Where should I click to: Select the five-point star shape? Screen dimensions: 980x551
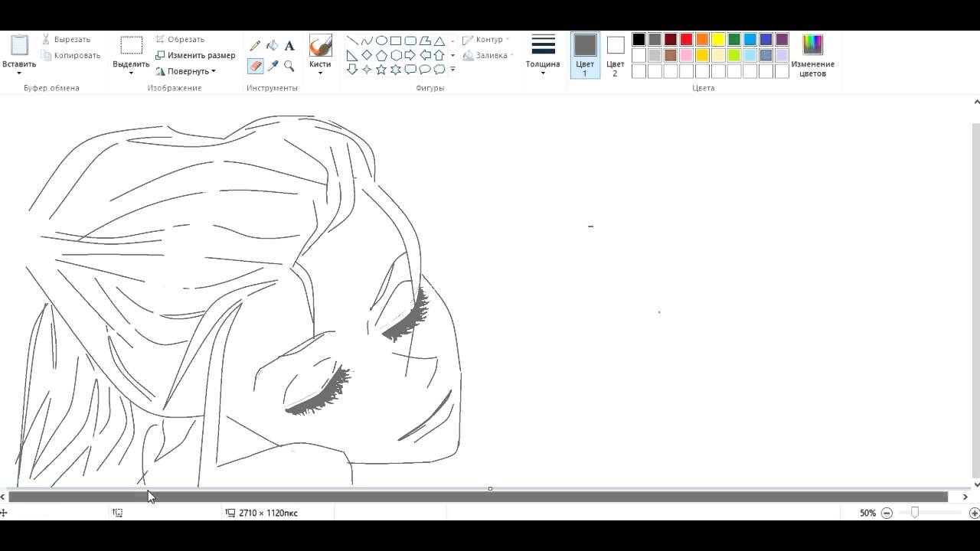coord(381,70)
